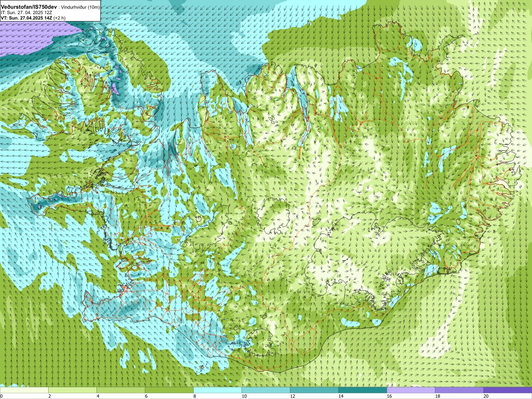Image resolution: width=532 pixels, height=399 pixels.
Task: Click the 8–10 light cyan legend swatch
Action: [x=217, y=390]
